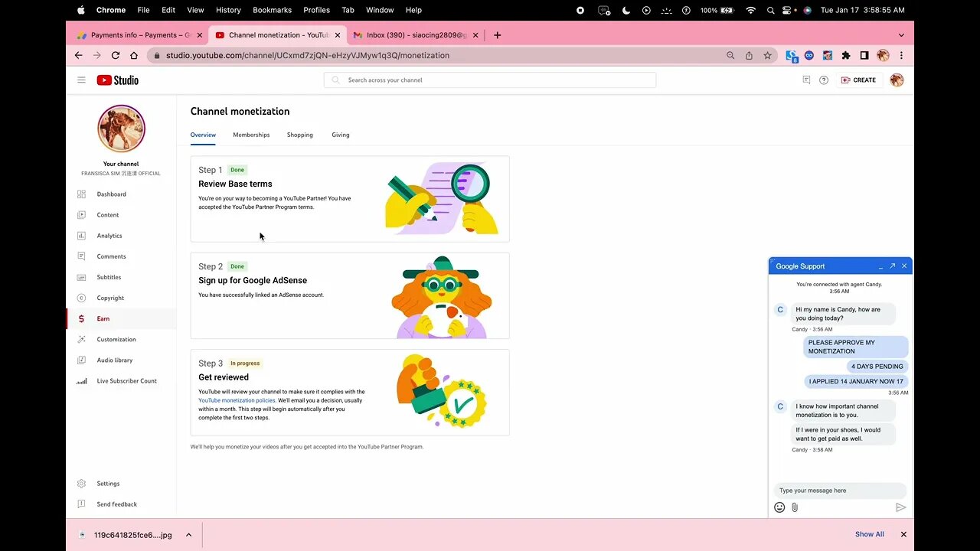
Task: Open the Wi-Fi status menu
Action: (750, 10)
